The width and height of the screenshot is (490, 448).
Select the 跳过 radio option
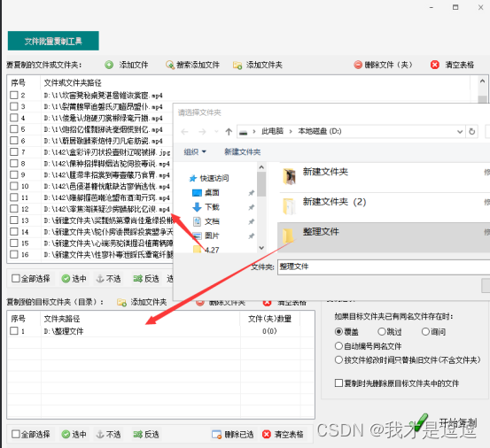click(382, 331)
